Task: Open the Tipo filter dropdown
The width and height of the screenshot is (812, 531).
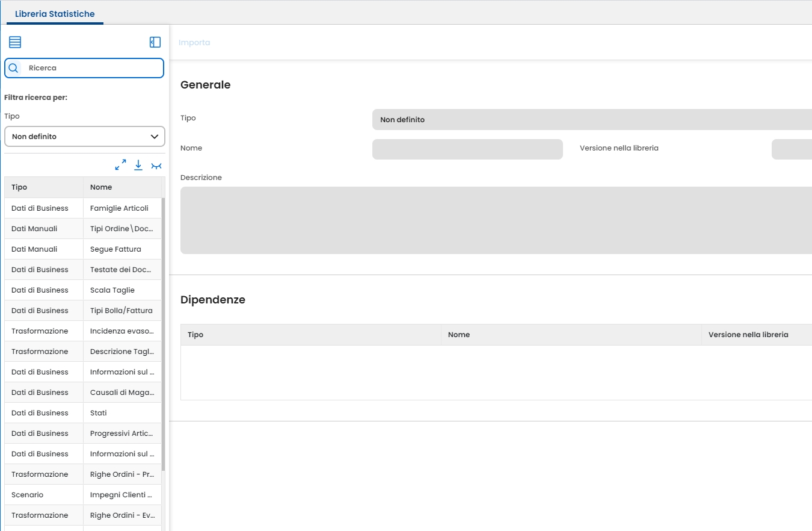Action: coord(85,137)
